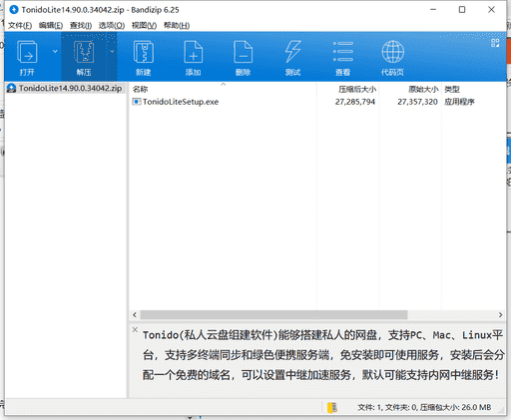Image resolution: width=511 pixels, height=420 pixels.
Task: Close the Bandizip window
Action: click(x=491, y=10)
